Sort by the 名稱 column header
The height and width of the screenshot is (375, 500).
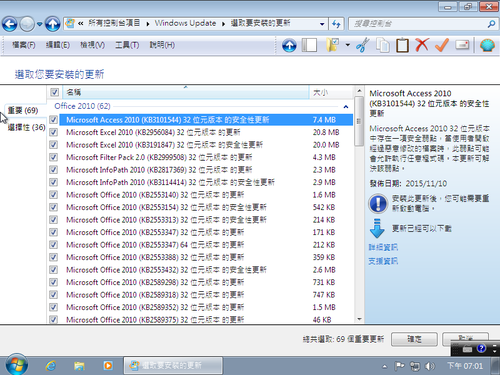click(x=185, y=92)
